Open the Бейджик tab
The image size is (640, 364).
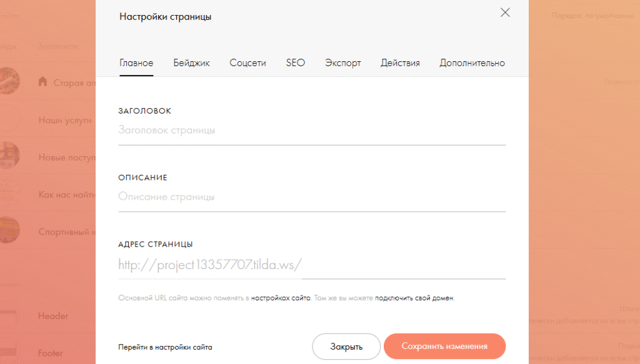click(191, 63)
